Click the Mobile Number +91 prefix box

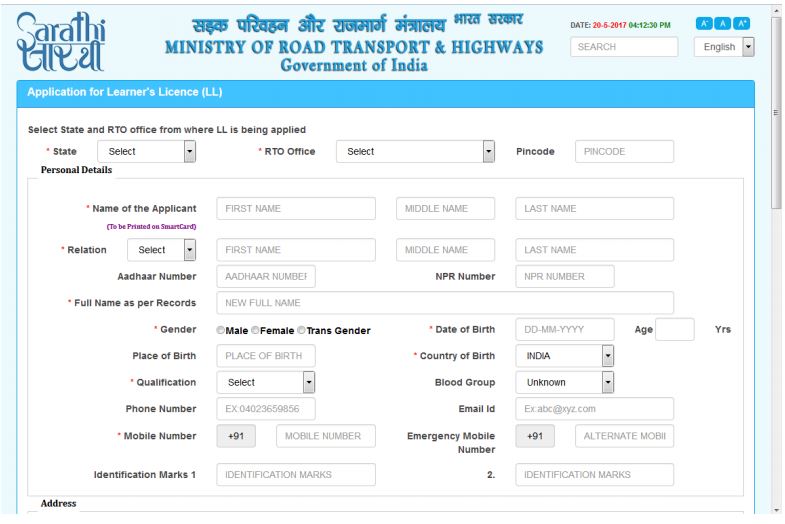[236, 436]
